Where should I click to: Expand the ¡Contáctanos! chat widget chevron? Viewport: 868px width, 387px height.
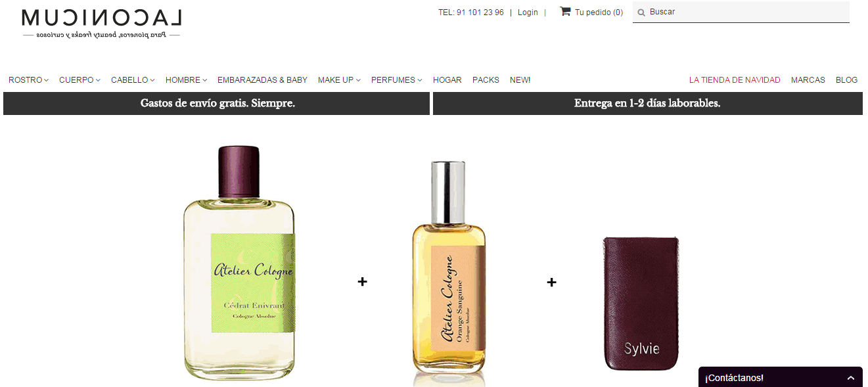point(851,378)
